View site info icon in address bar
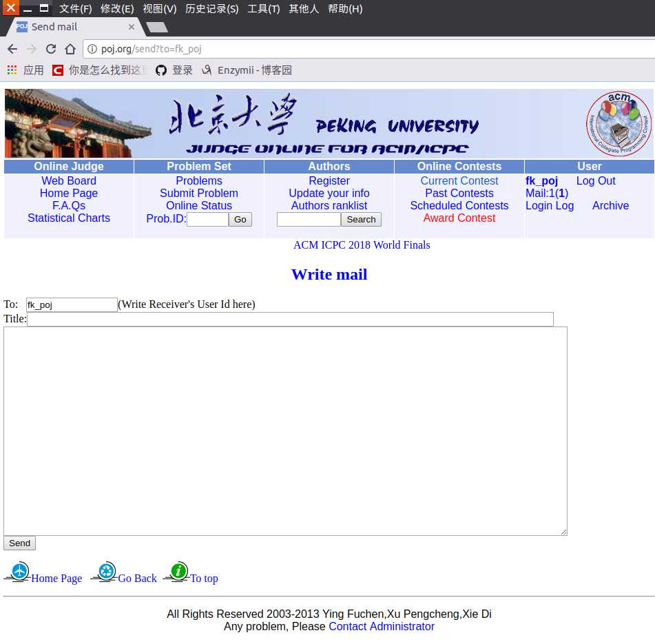 point(92,49)
